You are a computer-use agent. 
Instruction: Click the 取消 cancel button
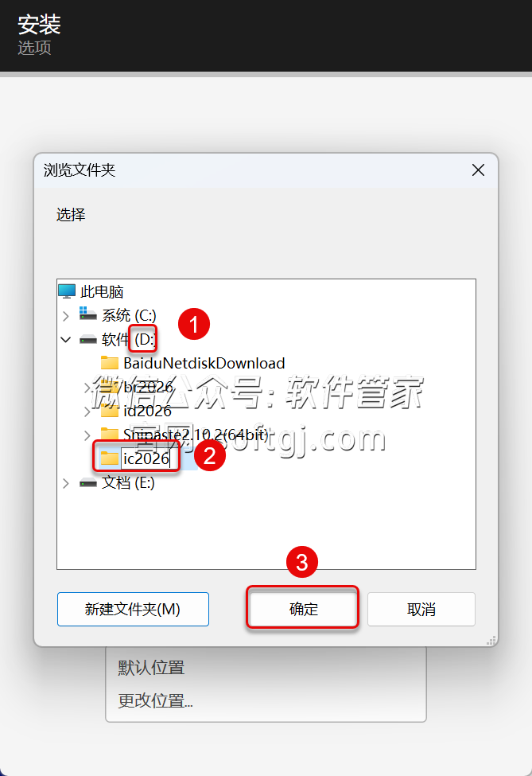421,609
